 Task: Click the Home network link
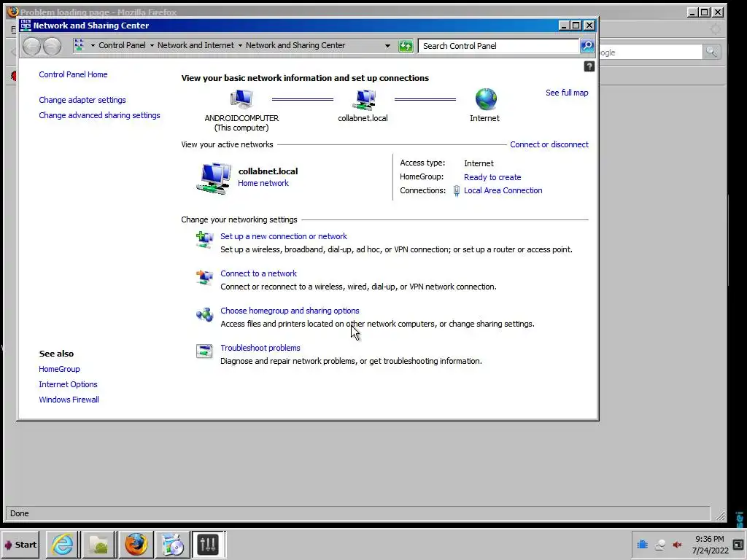click(x=263, y=183)
